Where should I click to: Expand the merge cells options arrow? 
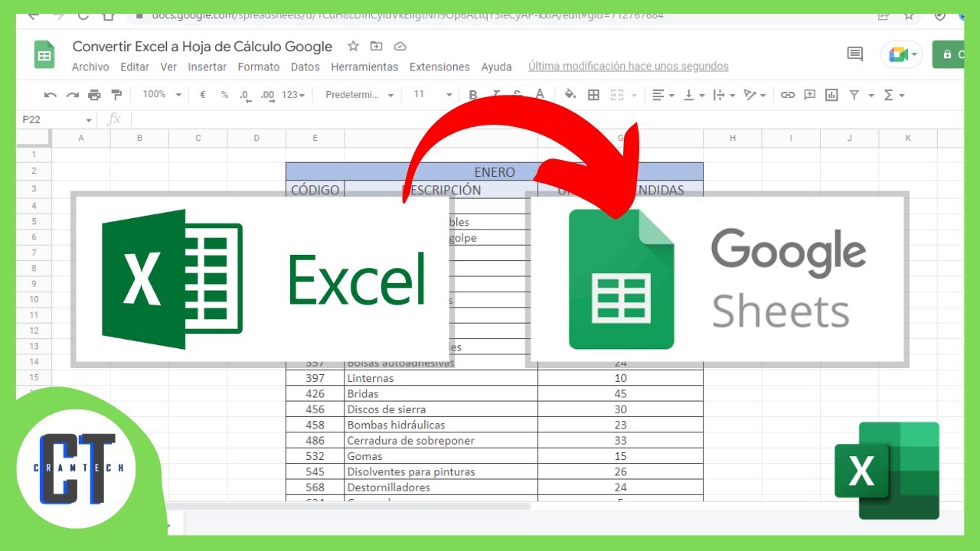[x=635, y=95]
